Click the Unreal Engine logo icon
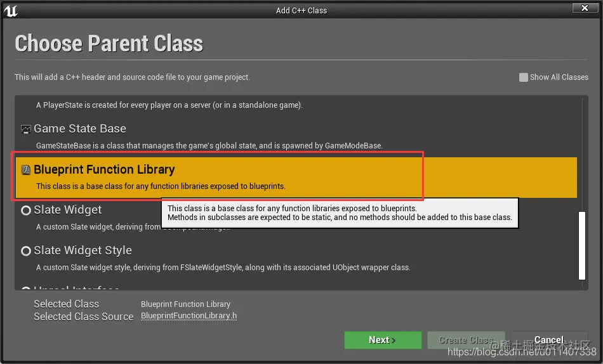603x364 pixels. pos(11,10)
